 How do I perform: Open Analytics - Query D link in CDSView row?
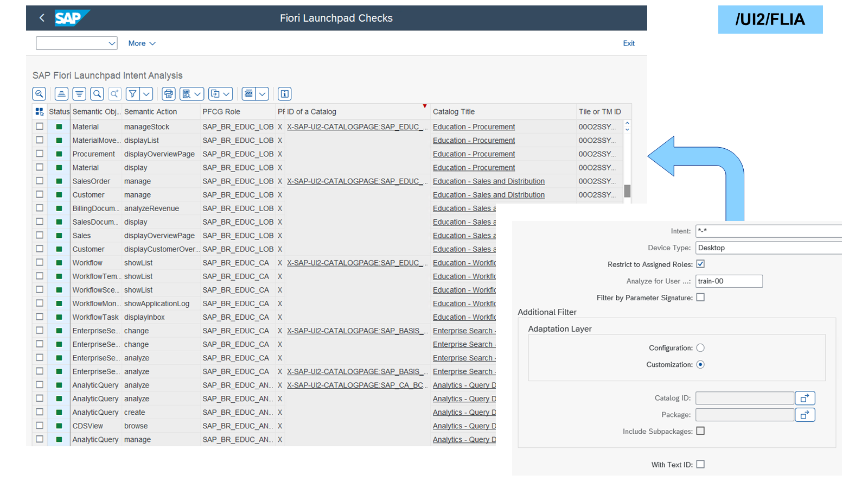coord(464,426)
